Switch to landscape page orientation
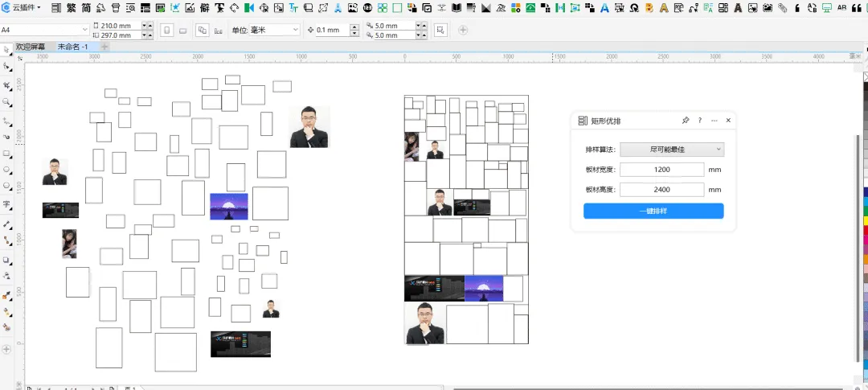This screenshot has width=868, height=390. point(182,30)
